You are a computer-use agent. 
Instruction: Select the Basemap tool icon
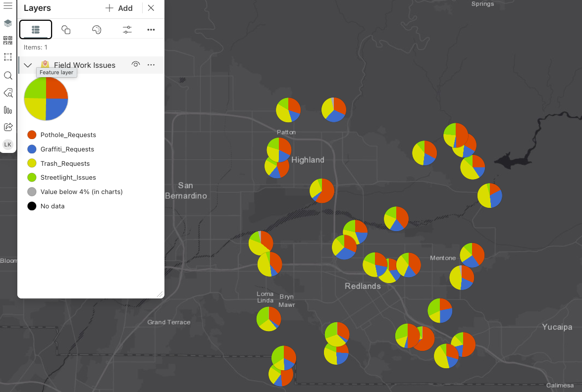(7, 40)
